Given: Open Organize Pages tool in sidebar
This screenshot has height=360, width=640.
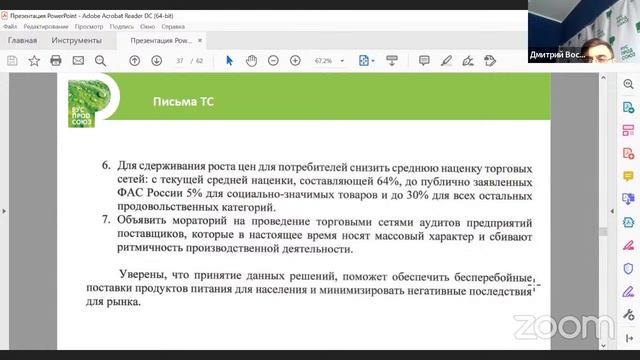Looking at the screenshot, I should click(629, 130).
